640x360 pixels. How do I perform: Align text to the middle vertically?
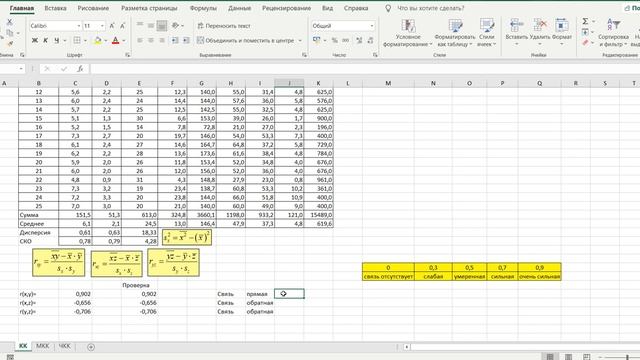coord(151,26)
